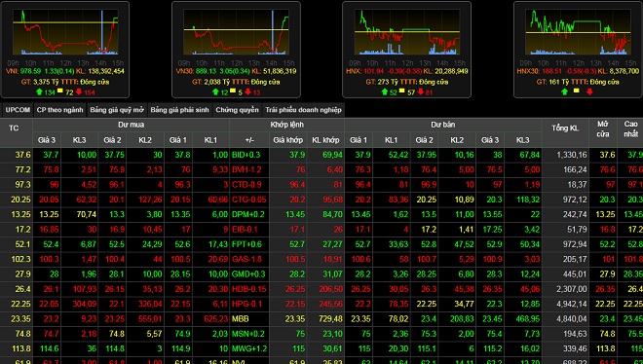Image resolution: width=643 pixels, height=364 pixels.
Task: Click the red down arrow in the HNX30 panel
Action: click(x=589, y=91)
